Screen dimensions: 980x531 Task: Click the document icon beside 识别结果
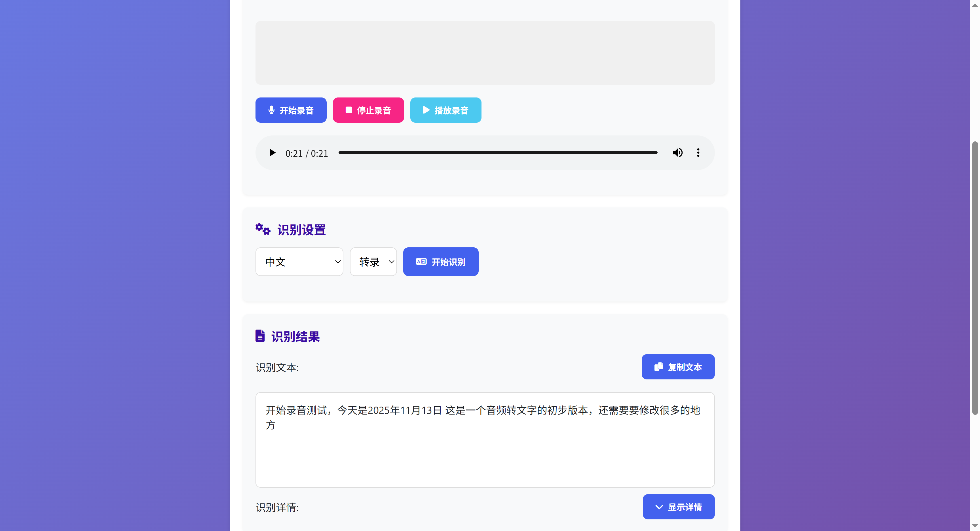point(260,336)
